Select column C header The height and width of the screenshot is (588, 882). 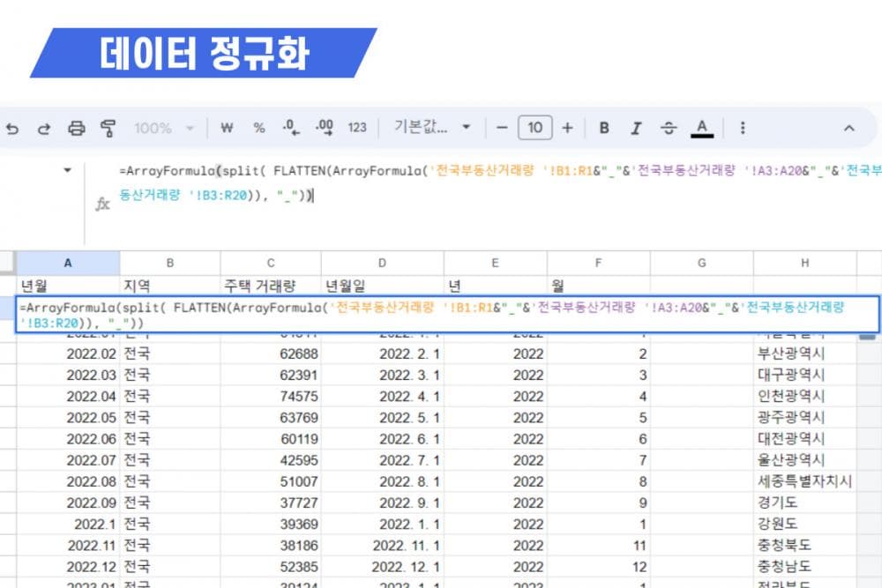[x=271, y=263]
